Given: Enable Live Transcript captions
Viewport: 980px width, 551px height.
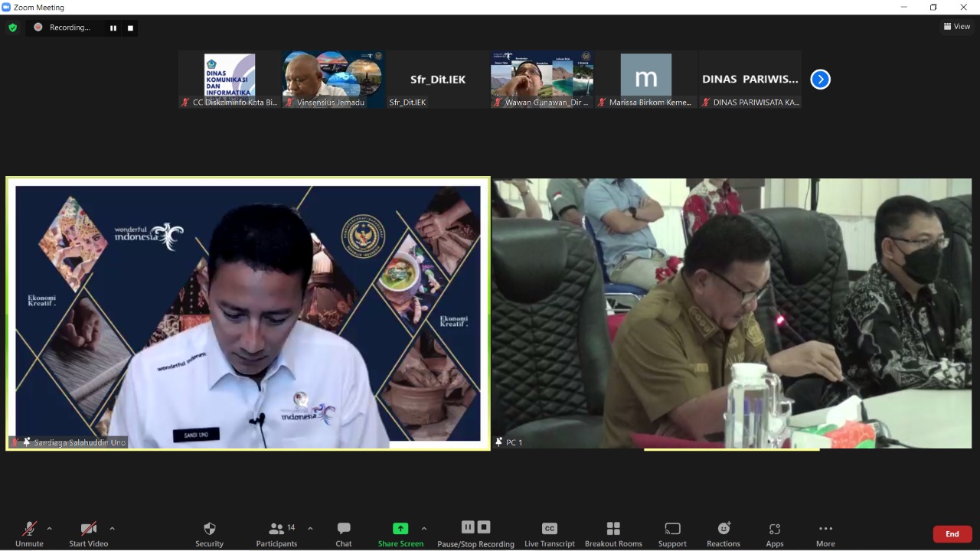Looking at the screenshot, I should [x=549, y=533].
